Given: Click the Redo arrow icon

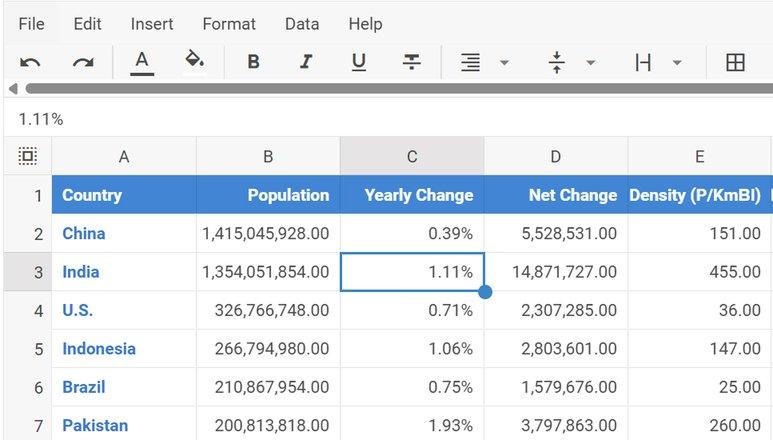Looking at the screenshot, I should tap(83, 63).
